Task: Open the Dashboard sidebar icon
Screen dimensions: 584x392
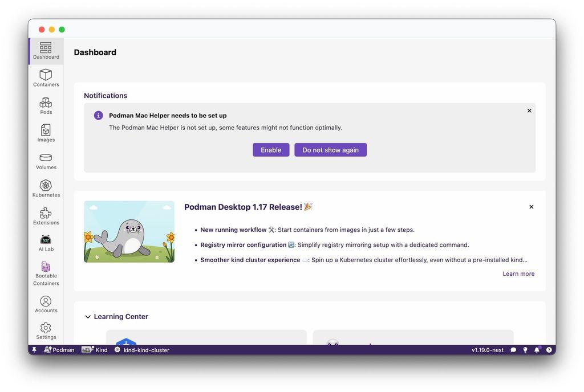Action: (x=46, y=51)
